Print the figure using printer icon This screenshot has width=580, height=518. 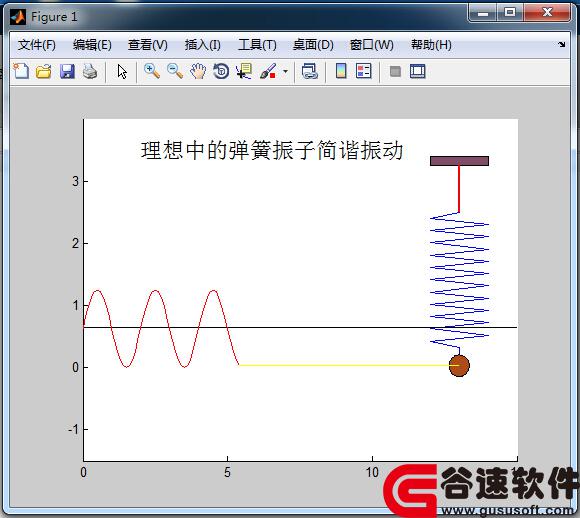(x=90, y=71)
